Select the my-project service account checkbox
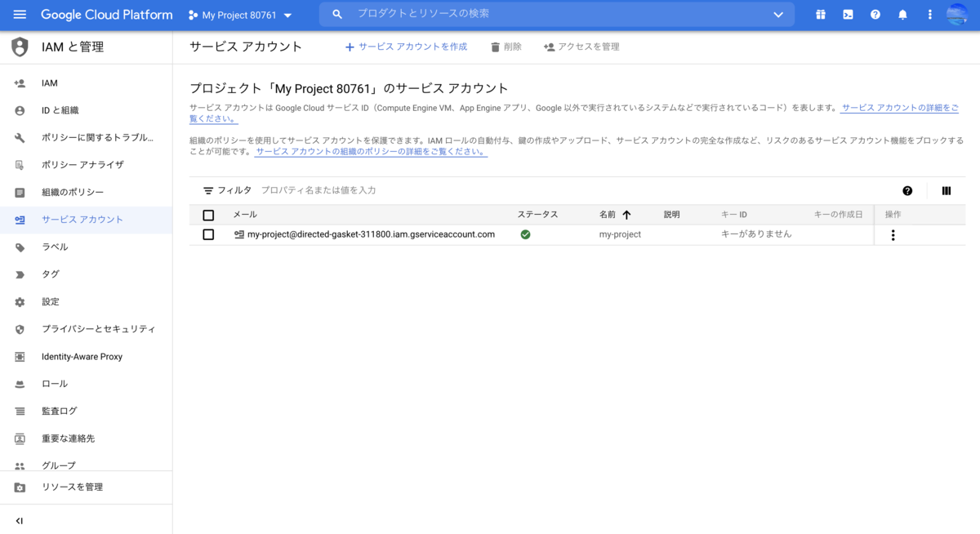 (208, 234)
